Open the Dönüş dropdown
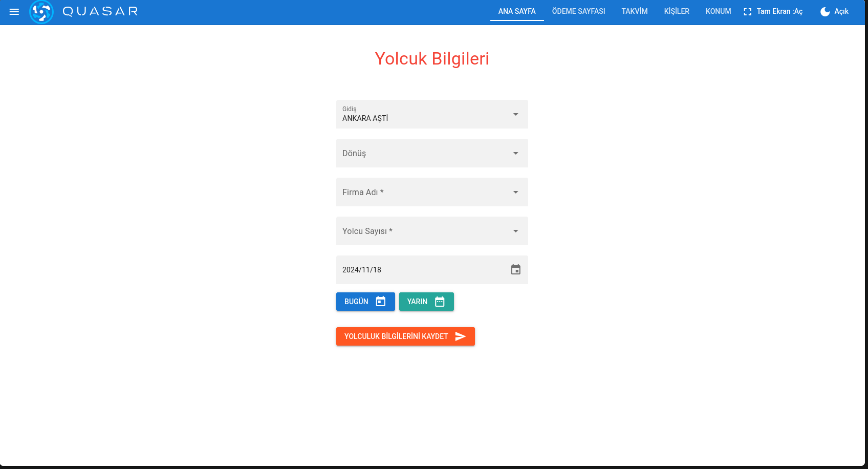 [x=432, y=153]
